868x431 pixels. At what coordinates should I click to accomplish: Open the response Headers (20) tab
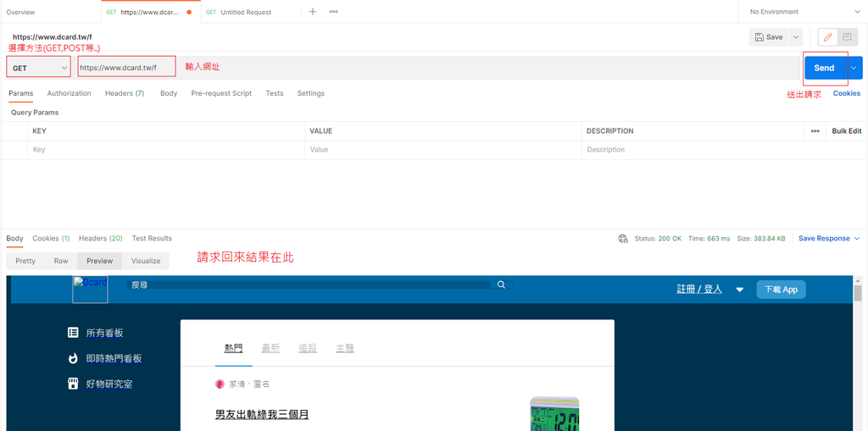[101, 239]
